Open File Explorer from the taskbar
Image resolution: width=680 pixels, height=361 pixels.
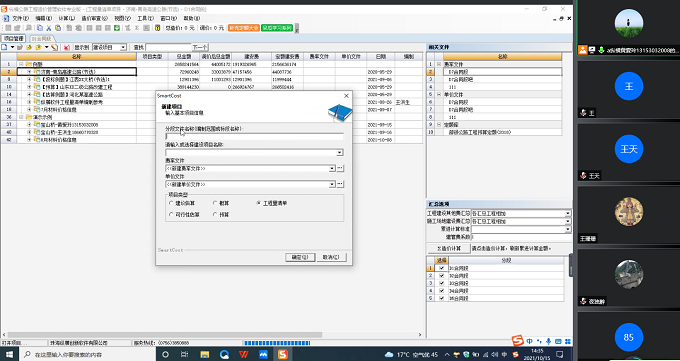tap(204, 354)
